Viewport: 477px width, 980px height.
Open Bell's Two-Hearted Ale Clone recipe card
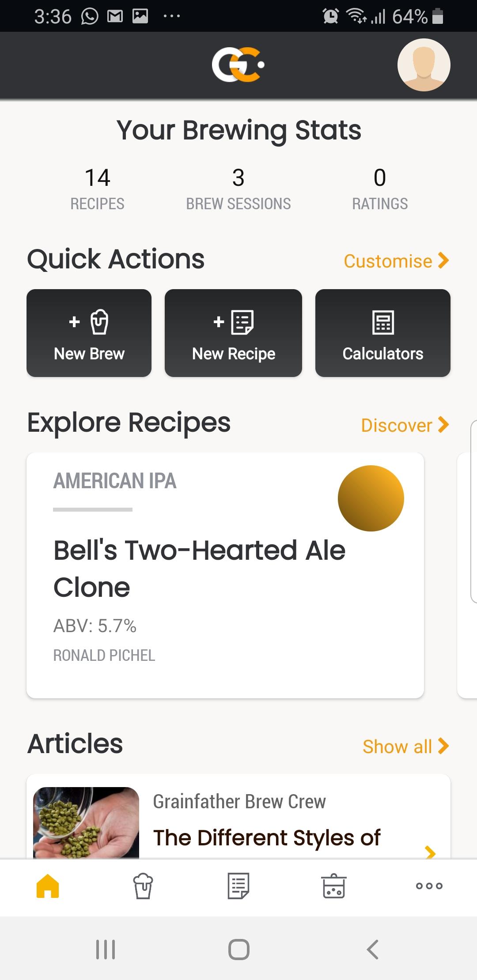click(225, 575)
